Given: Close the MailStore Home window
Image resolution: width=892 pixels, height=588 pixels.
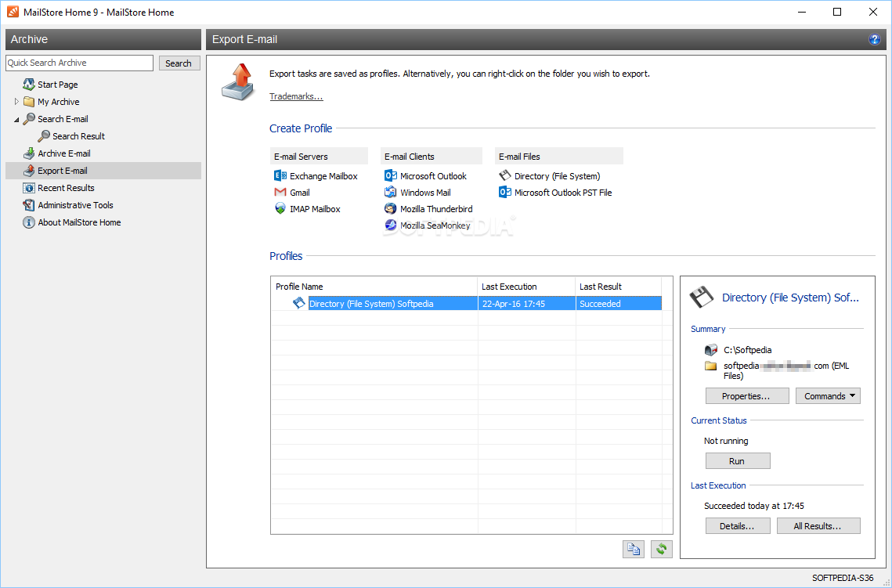Looking at the screenshot, I should (873, 12).
